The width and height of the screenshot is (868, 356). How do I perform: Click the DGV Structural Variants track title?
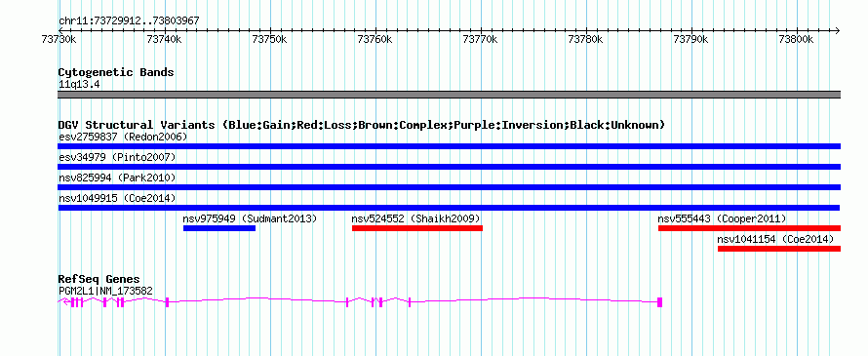click(x=361, y=125)
